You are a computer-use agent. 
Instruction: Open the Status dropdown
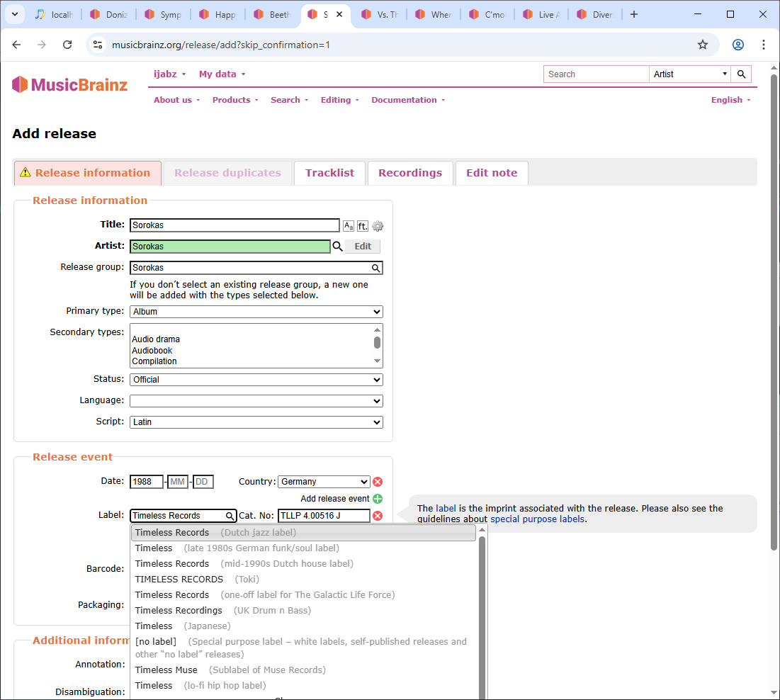256,380
